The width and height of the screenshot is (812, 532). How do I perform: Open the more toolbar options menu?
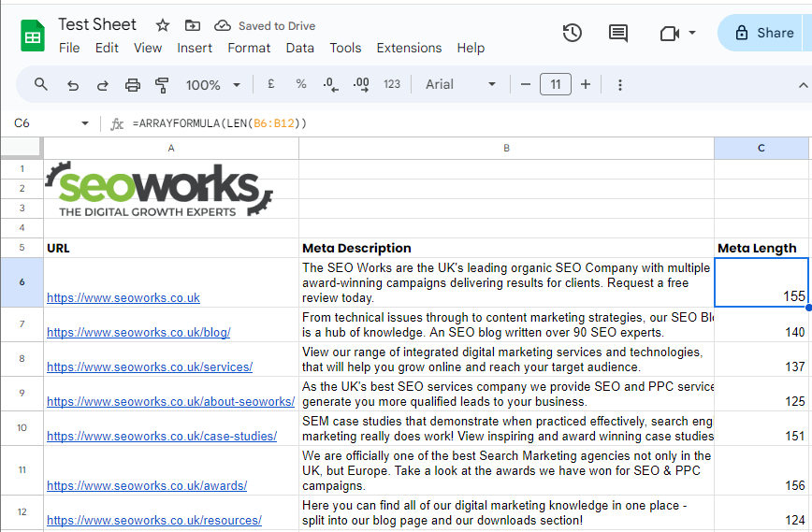[x=620, y=85]
